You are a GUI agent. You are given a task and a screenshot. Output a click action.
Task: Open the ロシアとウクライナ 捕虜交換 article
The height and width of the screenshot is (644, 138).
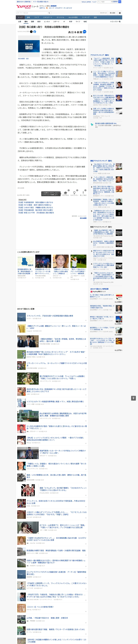click(x=56, y=573)
